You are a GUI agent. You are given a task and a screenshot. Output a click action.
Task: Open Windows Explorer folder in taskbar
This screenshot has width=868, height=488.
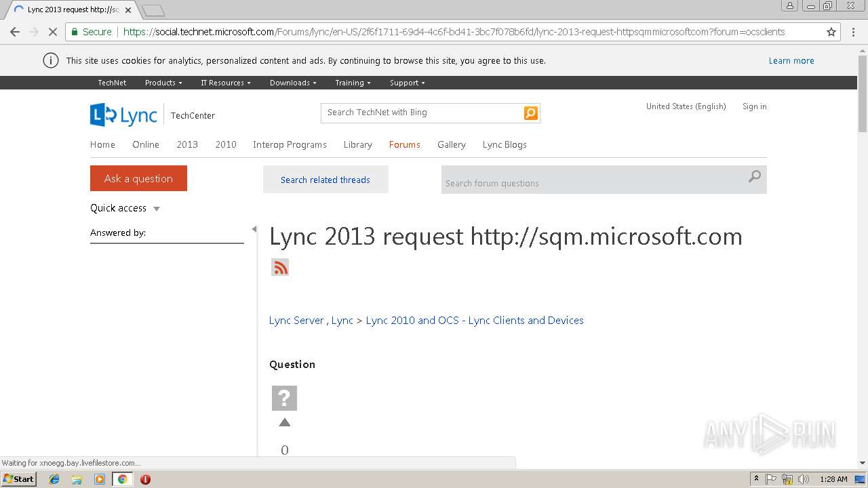tap(77, 479)
